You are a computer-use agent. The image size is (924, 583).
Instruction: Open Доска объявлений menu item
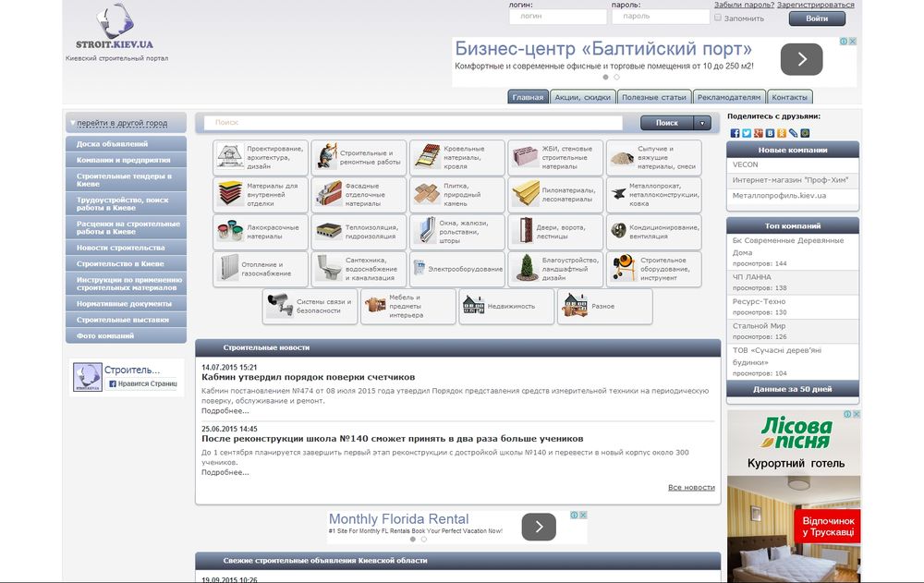pyautogui.click(x=126, y=144)
